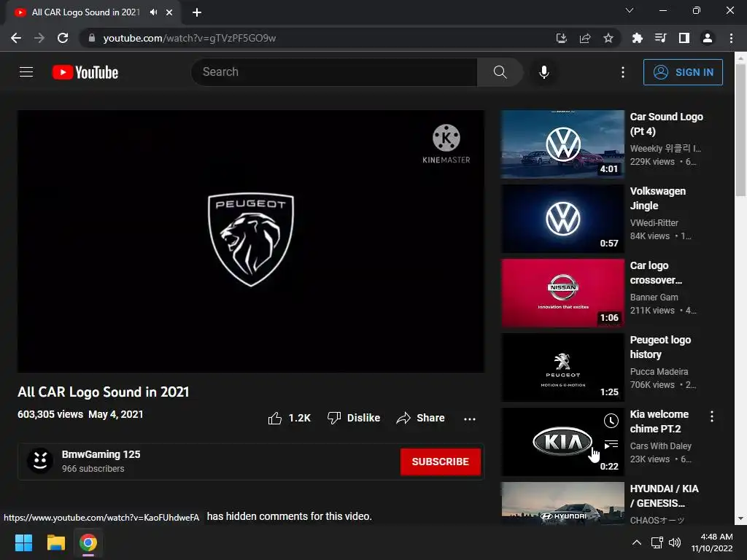Add Kia welcome chime to queue
The height and width of the screenshot is (560, 747).
[611, 445]
